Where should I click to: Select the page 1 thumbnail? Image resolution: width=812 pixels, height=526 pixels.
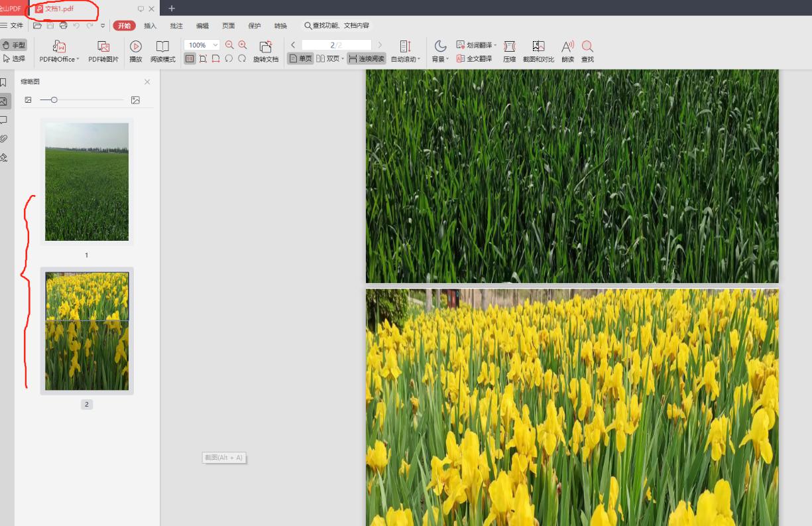[87, 182]
